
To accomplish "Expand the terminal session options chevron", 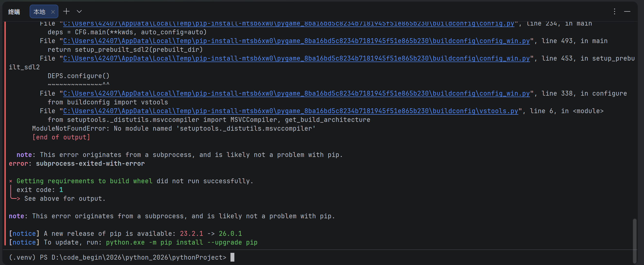I will [79, 11].
